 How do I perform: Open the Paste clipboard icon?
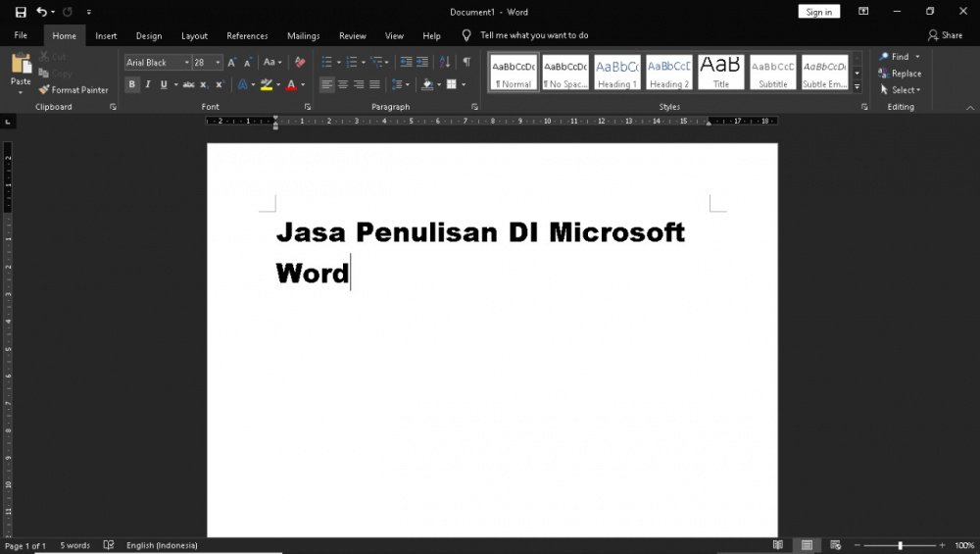tap(21, 64)
